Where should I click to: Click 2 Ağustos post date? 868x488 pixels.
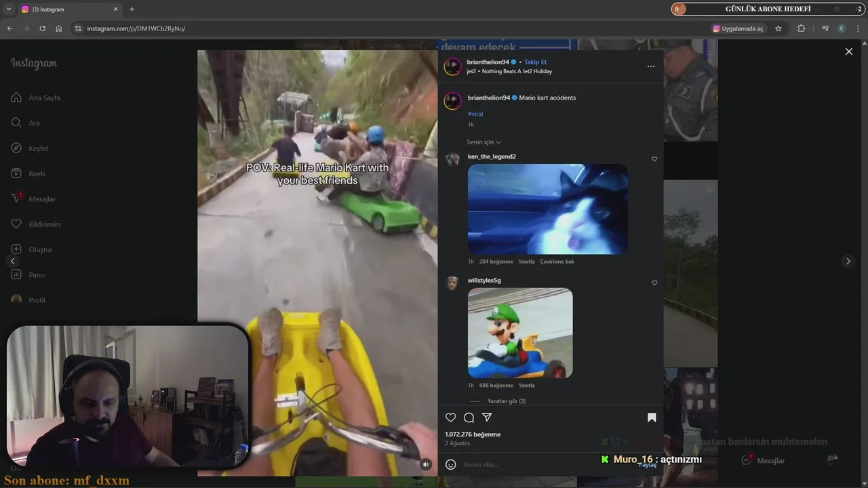[x=457, y=443]
